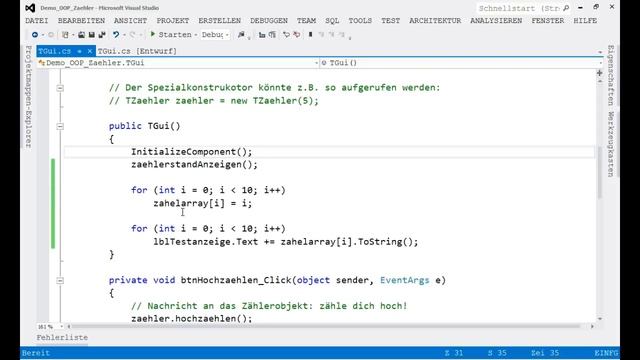This screenshot has height=360, width=640.
Task: Open the SQL menu
Action: click(x=332, y=20)
